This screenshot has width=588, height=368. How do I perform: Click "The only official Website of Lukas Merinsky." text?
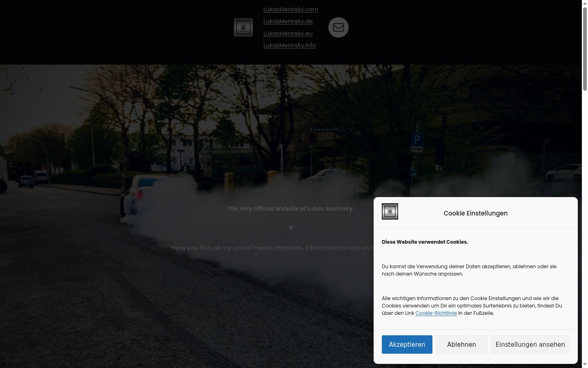291,209
